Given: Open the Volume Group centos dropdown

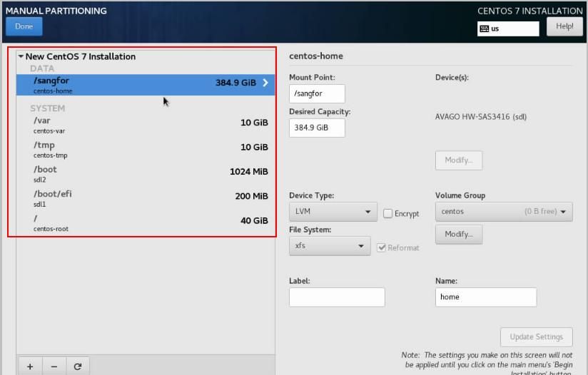Looking at the screenshot, I should [504, 212].
